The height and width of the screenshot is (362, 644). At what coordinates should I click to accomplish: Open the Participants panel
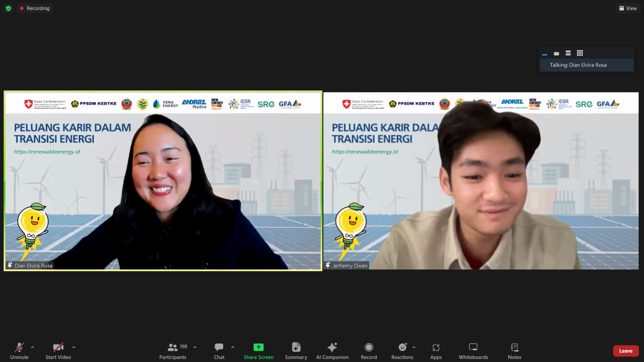pyautogui.click(x=172, y=351)
